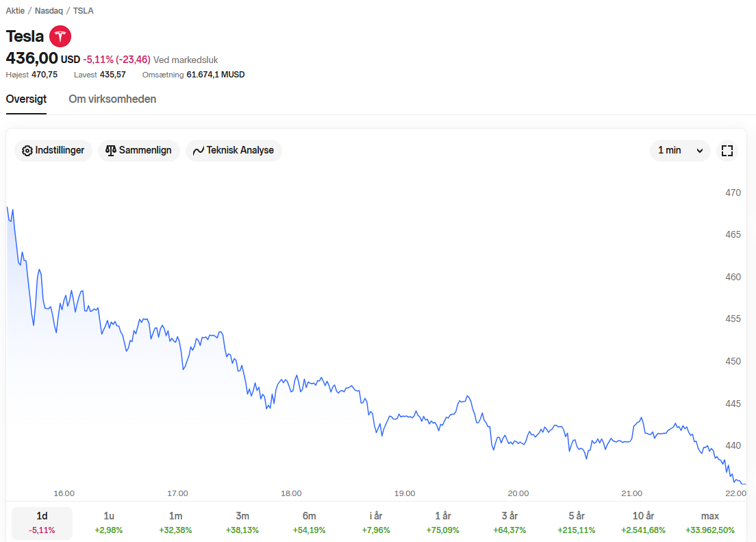Select the 5 år time range

point(577,523)
